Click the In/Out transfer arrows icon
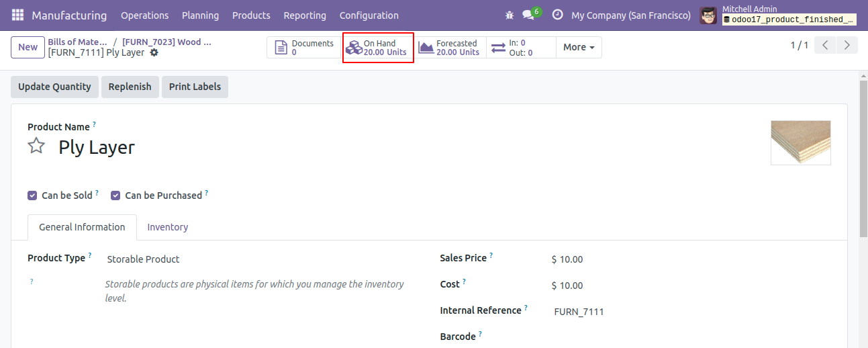 pos(498,48)
